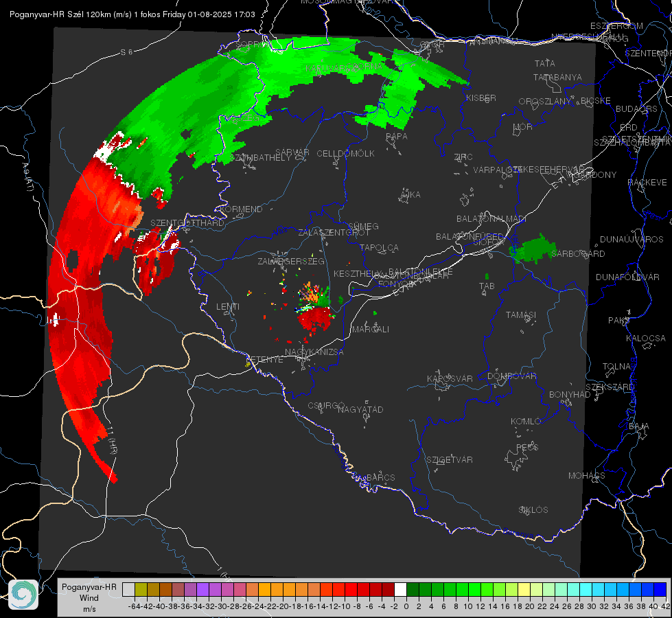Click the S 6 road label
672x618 pixels.
[x=126, y=52]
